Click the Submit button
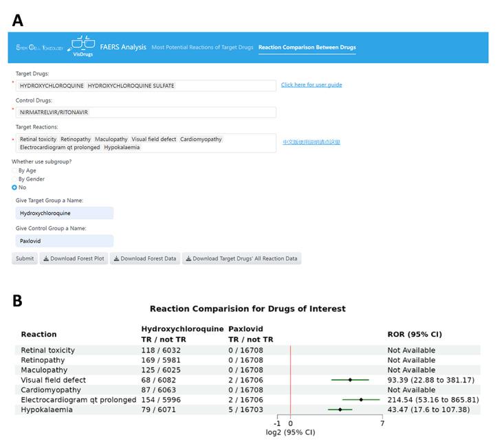Image resolution: width=504 pixels, height=448 pixels. tap(25, 258)
